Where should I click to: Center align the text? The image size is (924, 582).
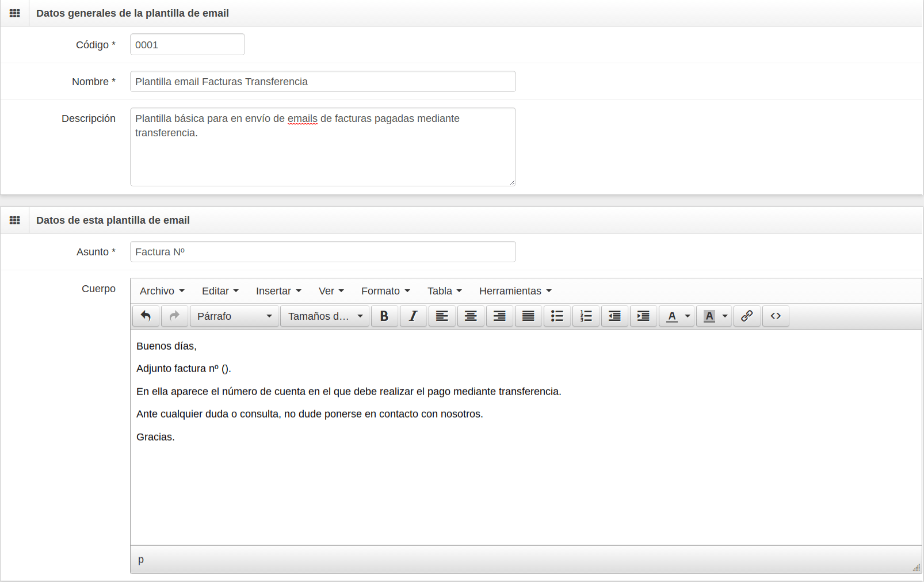(471, 316)
